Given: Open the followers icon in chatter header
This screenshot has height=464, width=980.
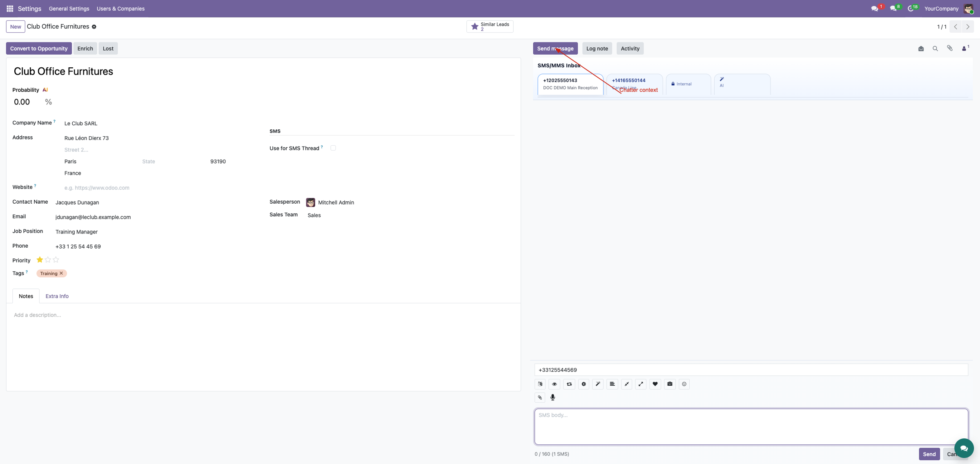Looking at the screenshot, I should (x=965, y=48).
